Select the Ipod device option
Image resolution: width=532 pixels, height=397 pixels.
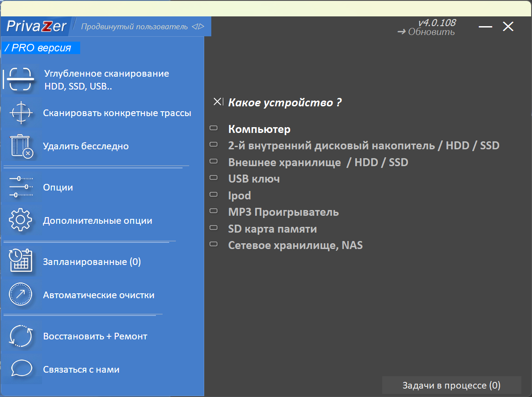point(240,195)
